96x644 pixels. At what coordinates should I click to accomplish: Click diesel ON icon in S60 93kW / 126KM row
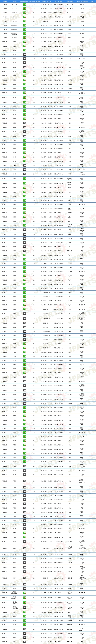click(25, 234)
